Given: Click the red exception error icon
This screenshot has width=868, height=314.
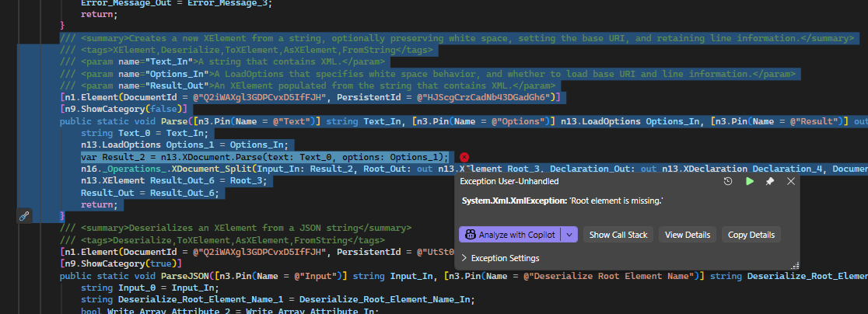Looking at the screenshot, I should click(464, 158).
